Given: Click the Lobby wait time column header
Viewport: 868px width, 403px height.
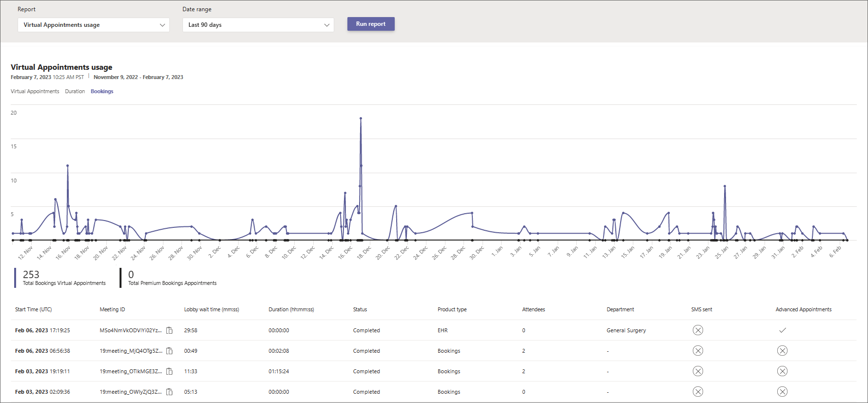Looking at the screenshot, I should tap(211, 309).
